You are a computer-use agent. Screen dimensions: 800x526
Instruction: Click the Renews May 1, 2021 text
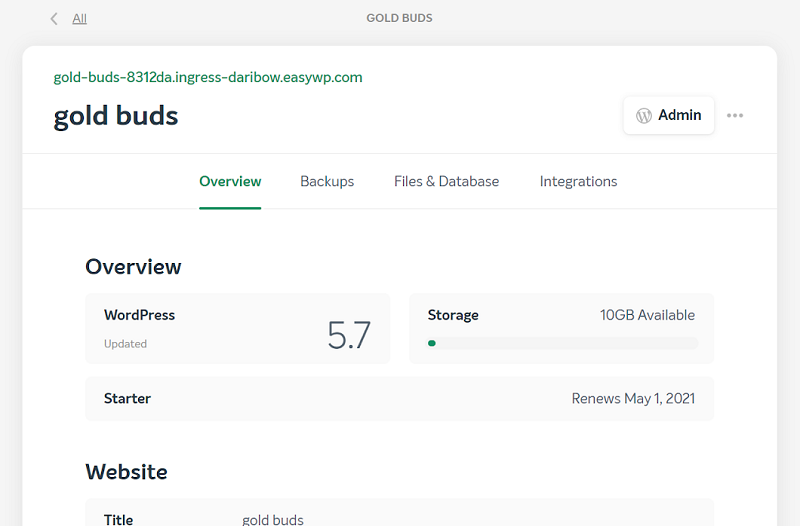point(633,398)
